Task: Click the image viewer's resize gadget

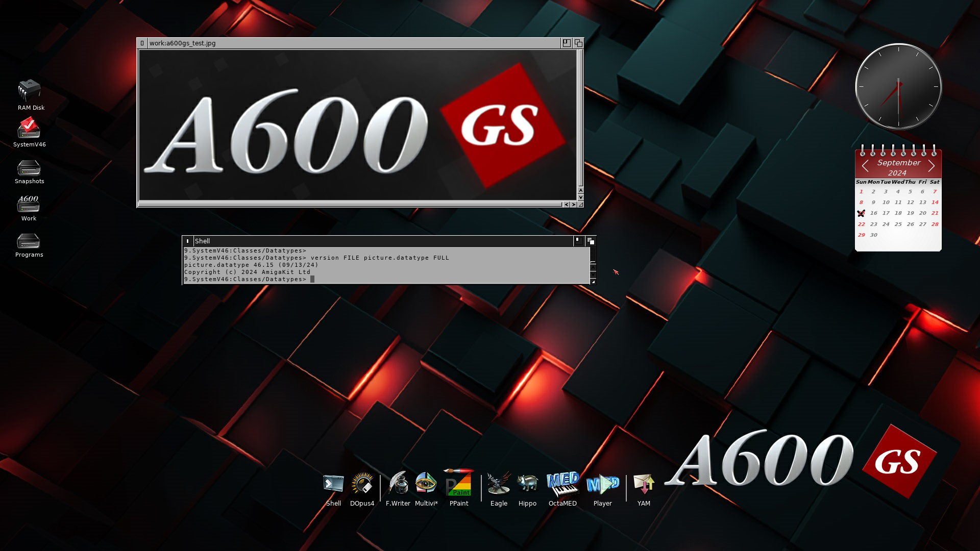Action: pyautogui.click(x=580, y=205)
